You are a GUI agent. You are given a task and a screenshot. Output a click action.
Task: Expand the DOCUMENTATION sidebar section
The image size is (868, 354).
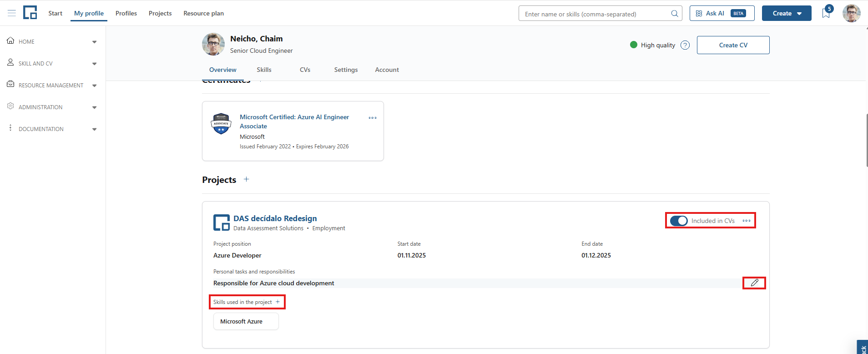tap(94, 129)
